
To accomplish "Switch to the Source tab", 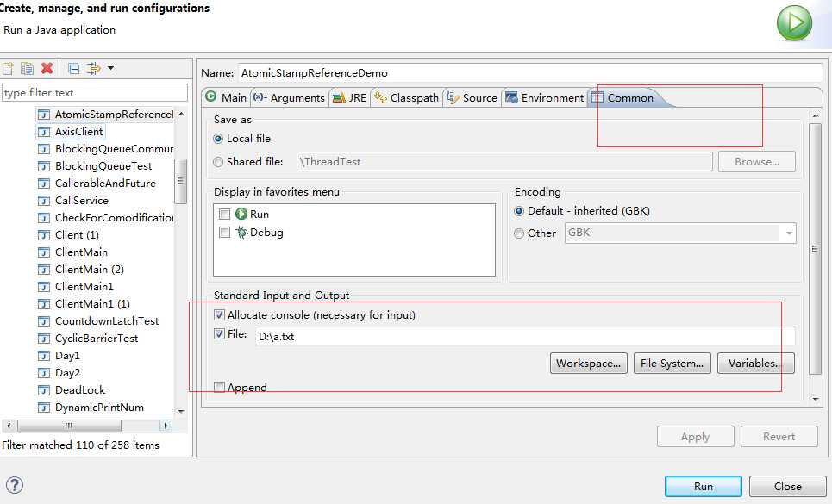I will pyautogui.click(x=472, y=97).
